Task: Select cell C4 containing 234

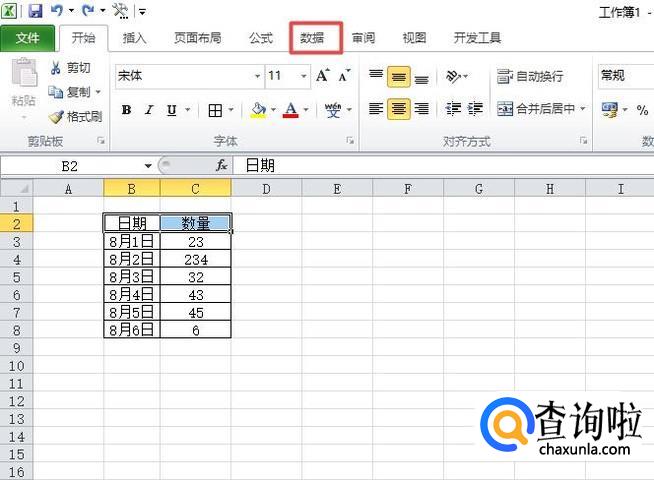Action: point(195,259)
